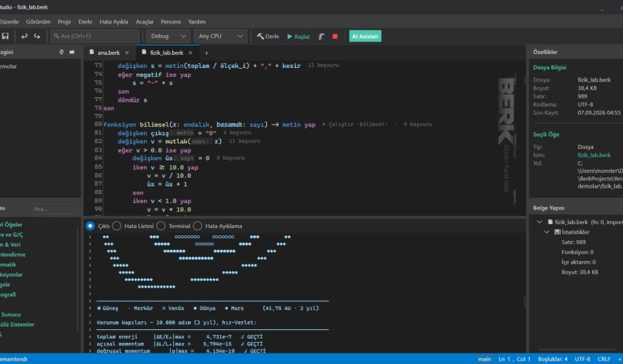Click the fizik_lab.berk file icon in Belge Yapısı
The width and height of the screenshot is (623, 364).
pos(550,222)
